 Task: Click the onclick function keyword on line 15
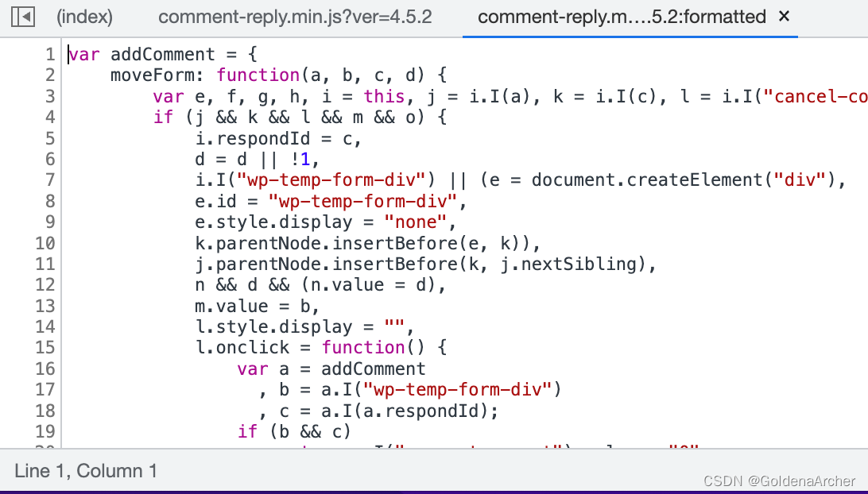[x=364, y=347]
